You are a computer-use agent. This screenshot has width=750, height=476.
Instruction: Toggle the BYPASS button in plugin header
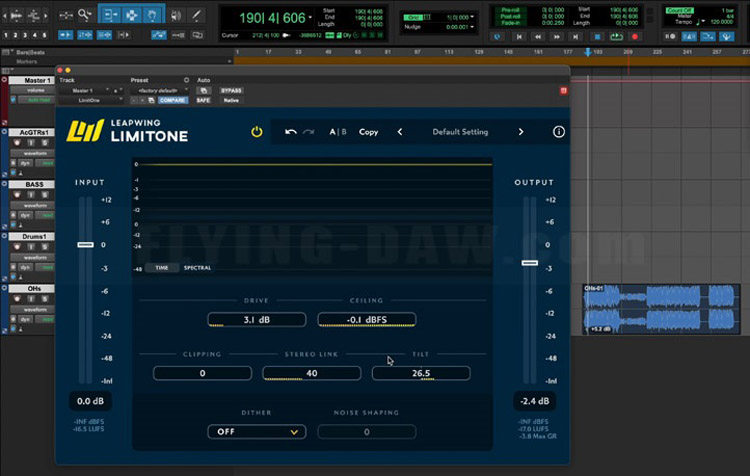(x=231, y=90)
